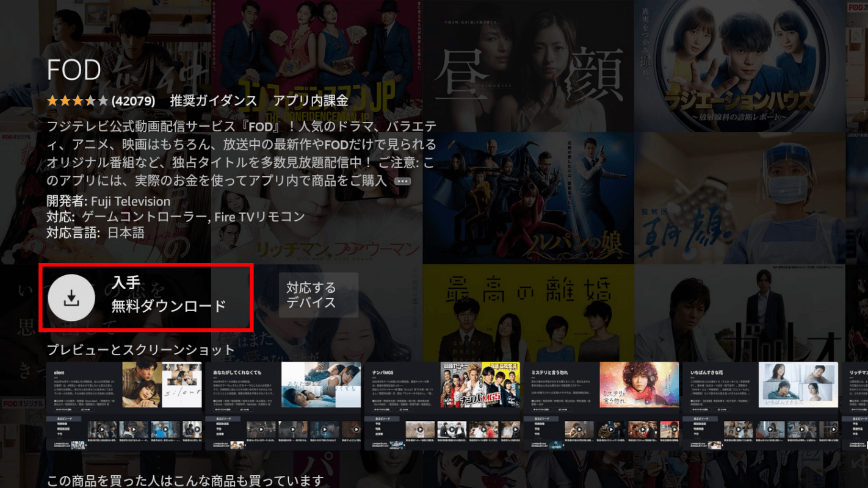Click the review count (42079)
Viewport: 868px width, 488px height.
[134, 101]
